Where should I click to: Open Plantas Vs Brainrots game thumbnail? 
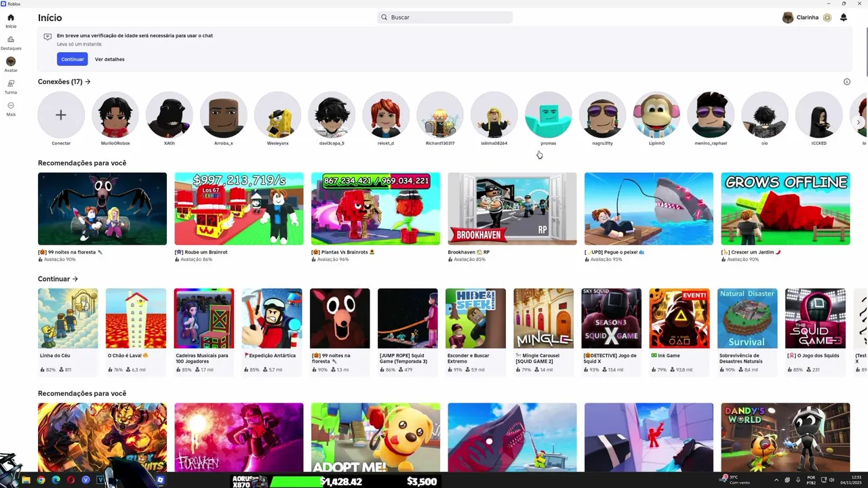tap(376, 209)
